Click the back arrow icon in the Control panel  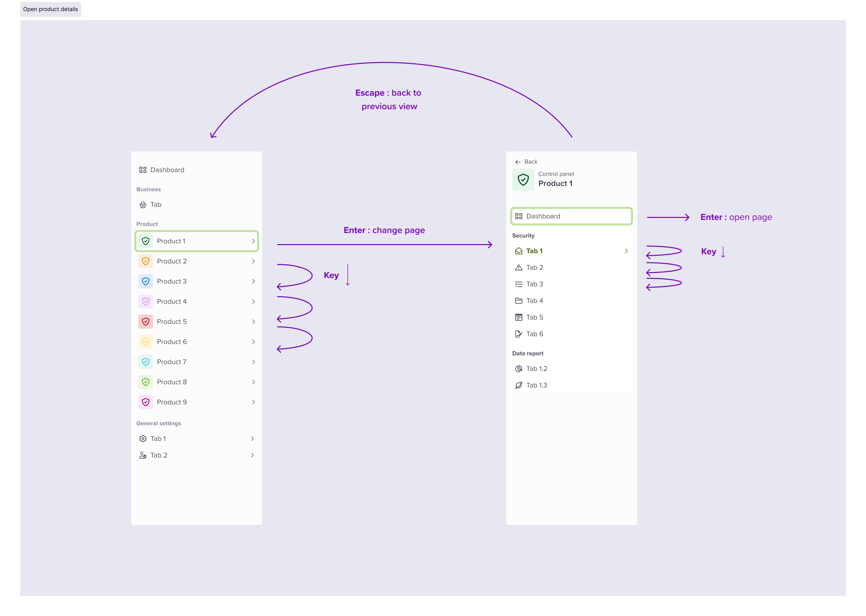pyautogui.click(x=518, y=162)
